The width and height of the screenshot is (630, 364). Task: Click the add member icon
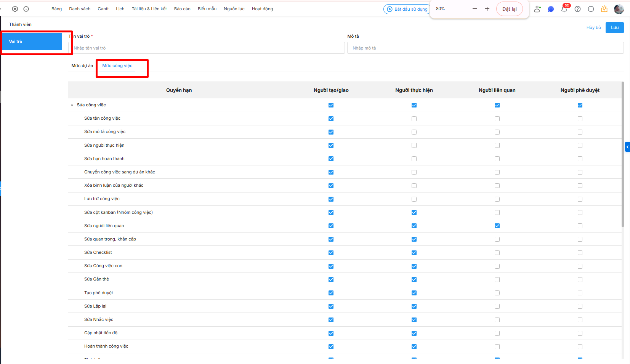coord(537,9)
